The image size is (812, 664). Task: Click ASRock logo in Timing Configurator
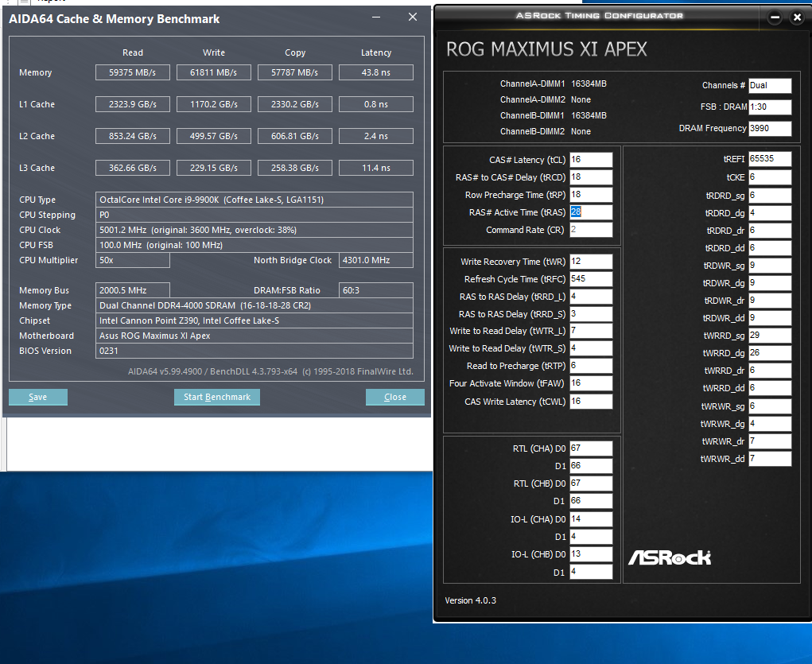670,557
